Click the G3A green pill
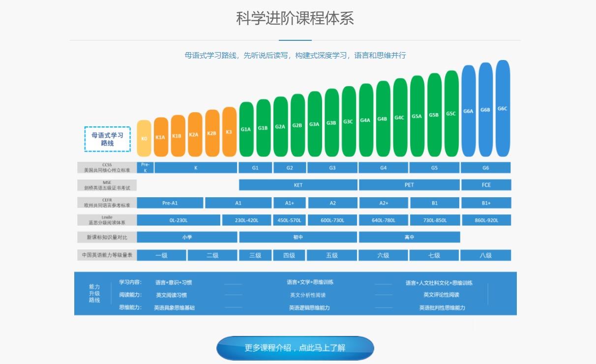This screenshot has width=596, height=364. 313,123
